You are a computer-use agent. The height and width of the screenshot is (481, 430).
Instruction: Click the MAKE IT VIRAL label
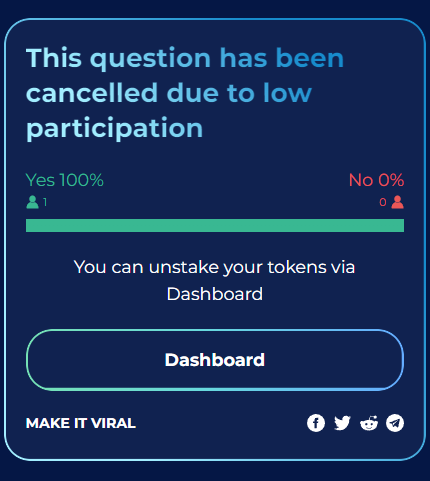tap(81, 423)
